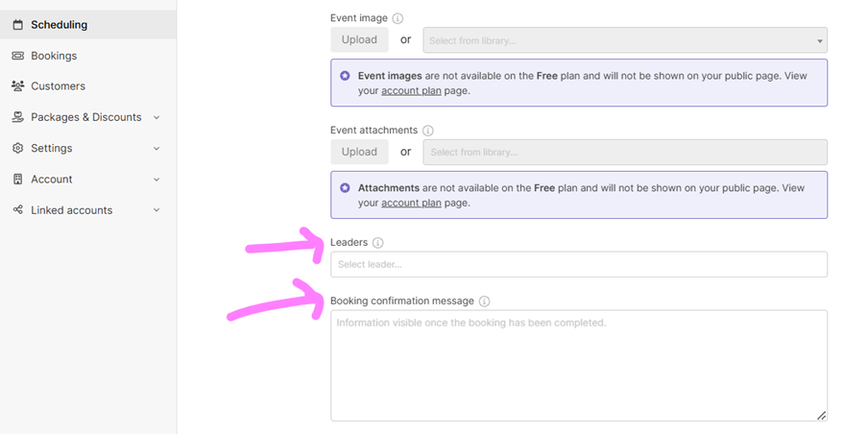The height and width of the screenshot is (434, 868).
Task: Show info tooltip for Event image
Action: tap(398, 18)
